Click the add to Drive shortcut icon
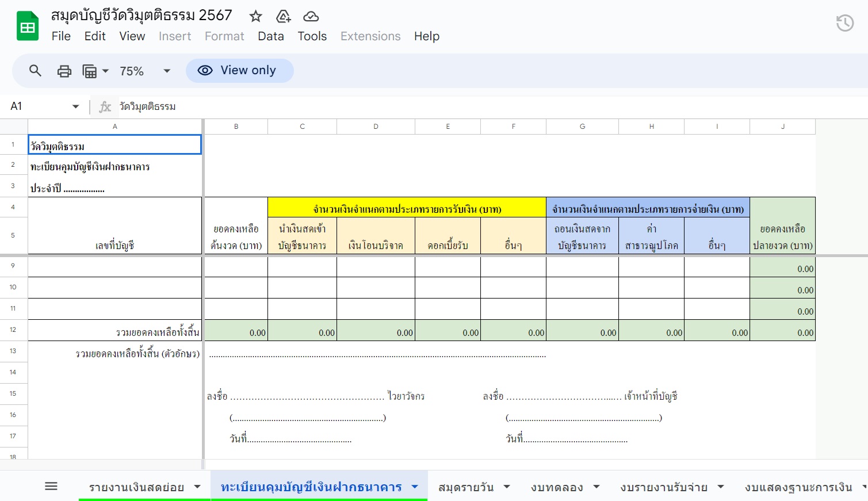Screen dimensions: 868x501 pyautogui.click(x=283, y=16)
